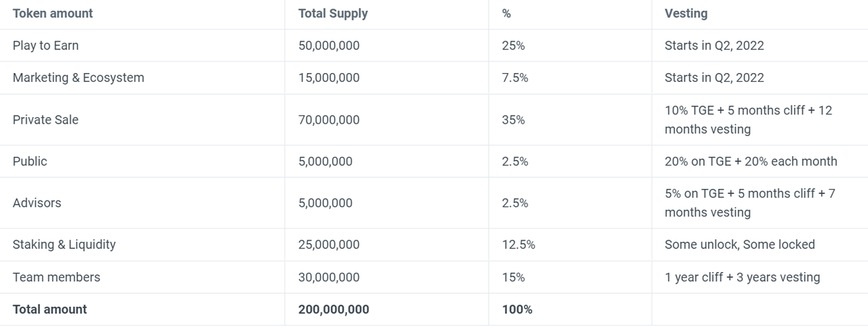The width and height of the screenshot is (868, 330).
Task: Click the bold 'Total amount' cell
Action: [x=50, y=310]
